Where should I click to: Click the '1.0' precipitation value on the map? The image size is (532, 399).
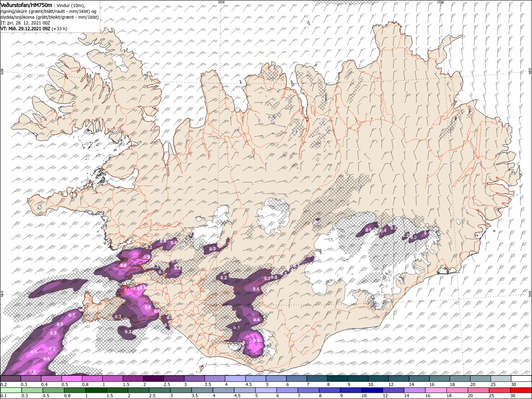point(136,289)
